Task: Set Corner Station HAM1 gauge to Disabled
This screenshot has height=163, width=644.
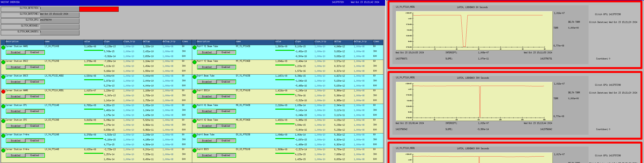Action: (x=15, y=53)
